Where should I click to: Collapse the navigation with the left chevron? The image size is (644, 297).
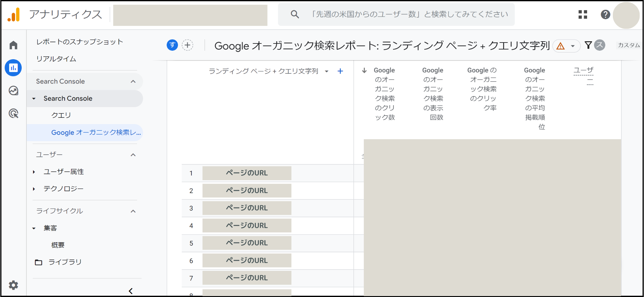coord(131,291)
